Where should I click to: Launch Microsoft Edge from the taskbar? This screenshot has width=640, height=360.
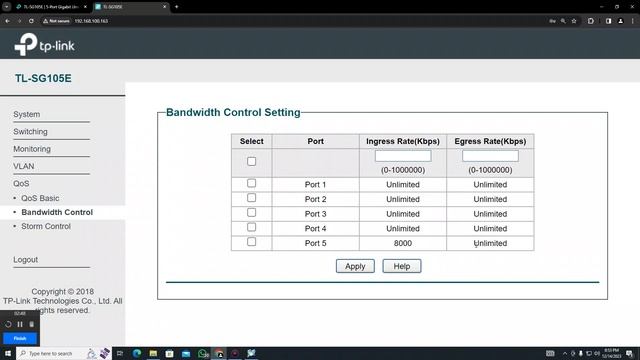(x=137, y=353)
